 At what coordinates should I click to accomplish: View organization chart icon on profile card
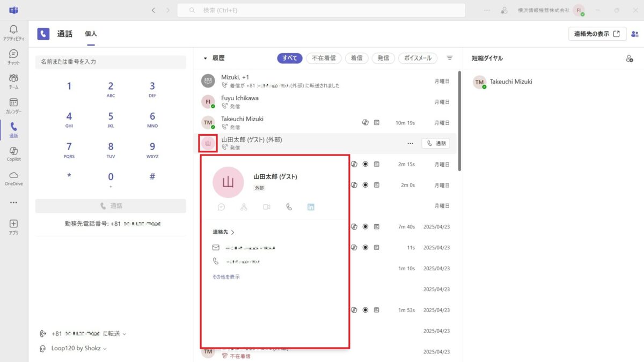(x=244, y=206)
